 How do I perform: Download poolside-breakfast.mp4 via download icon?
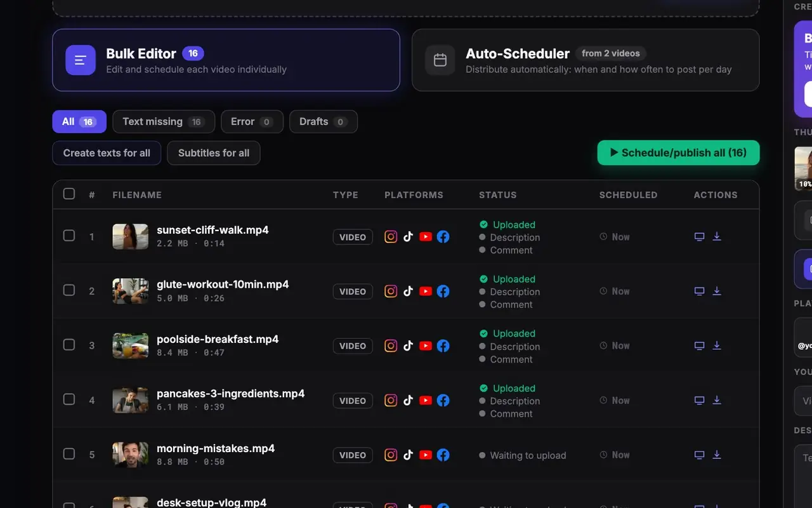point(717,345)
